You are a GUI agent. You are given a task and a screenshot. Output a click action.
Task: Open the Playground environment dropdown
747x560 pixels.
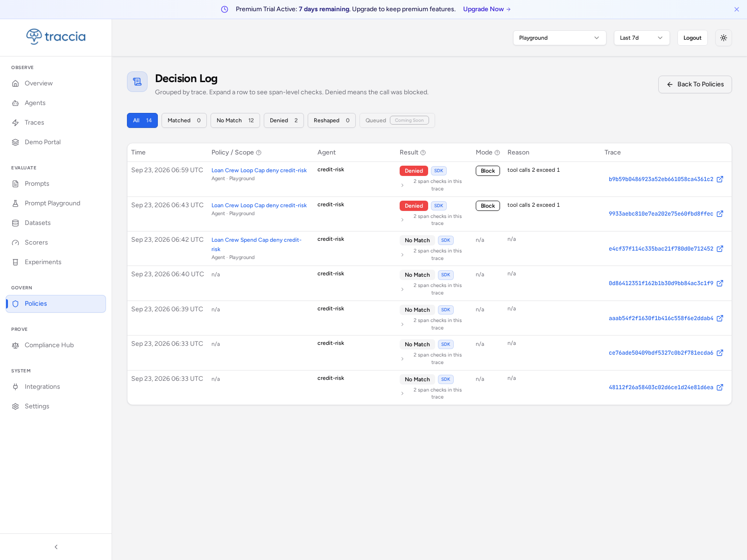tap(560, 38)
